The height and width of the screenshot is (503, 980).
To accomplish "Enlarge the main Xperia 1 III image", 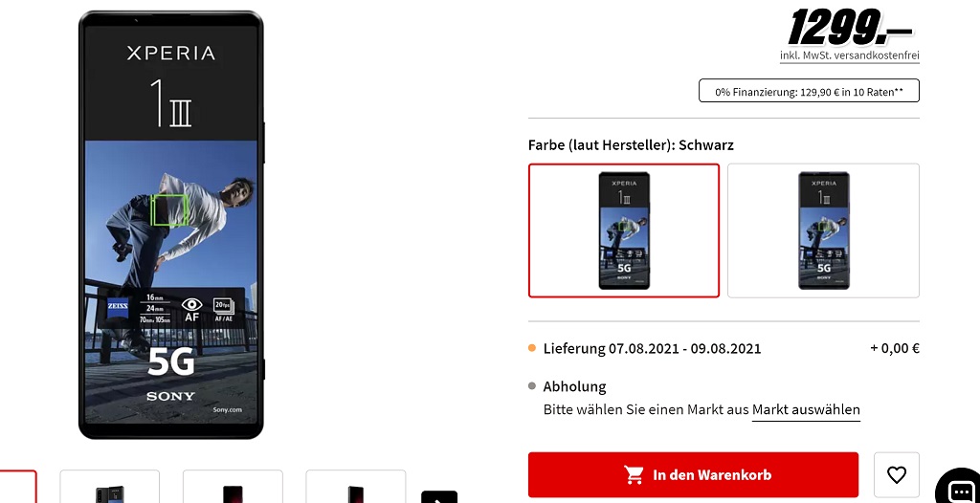I will [170, 225].
